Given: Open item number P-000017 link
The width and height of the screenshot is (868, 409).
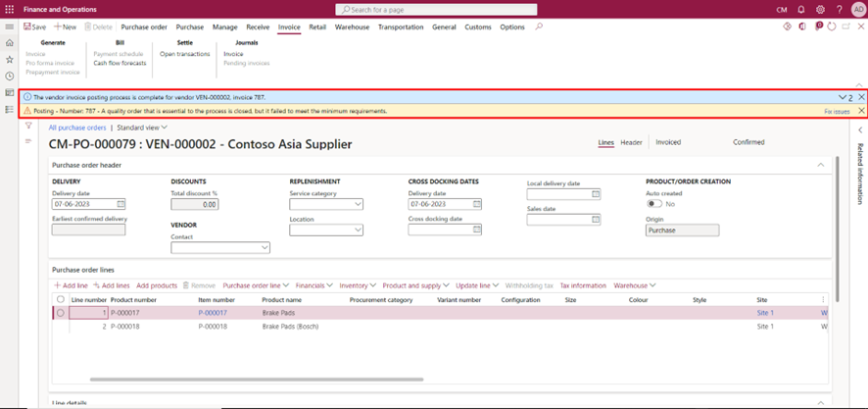Looking at the screenshot, I should (213, 313).
